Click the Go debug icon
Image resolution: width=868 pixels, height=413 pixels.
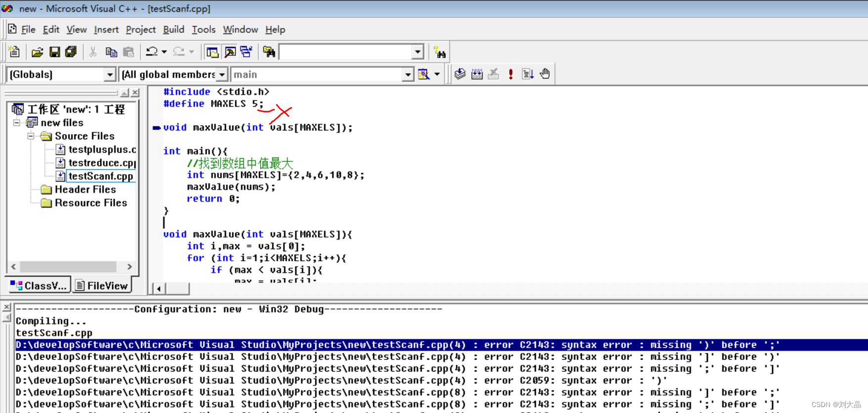tap(527, 74)
